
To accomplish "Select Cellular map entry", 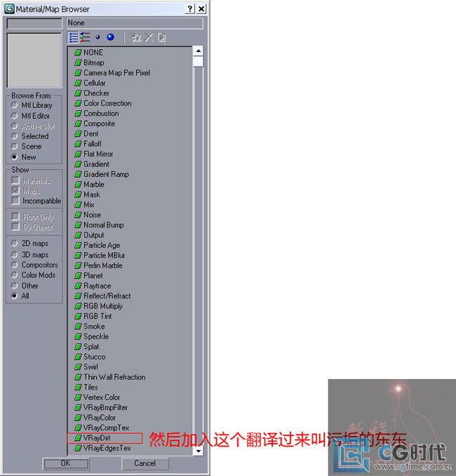I will click(94, 83).
